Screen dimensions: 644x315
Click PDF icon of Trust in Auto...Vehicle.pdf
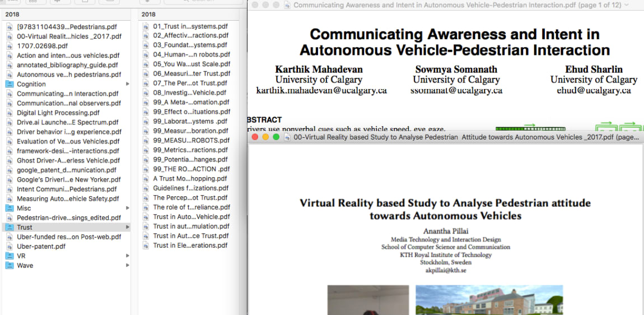[146, 217]
